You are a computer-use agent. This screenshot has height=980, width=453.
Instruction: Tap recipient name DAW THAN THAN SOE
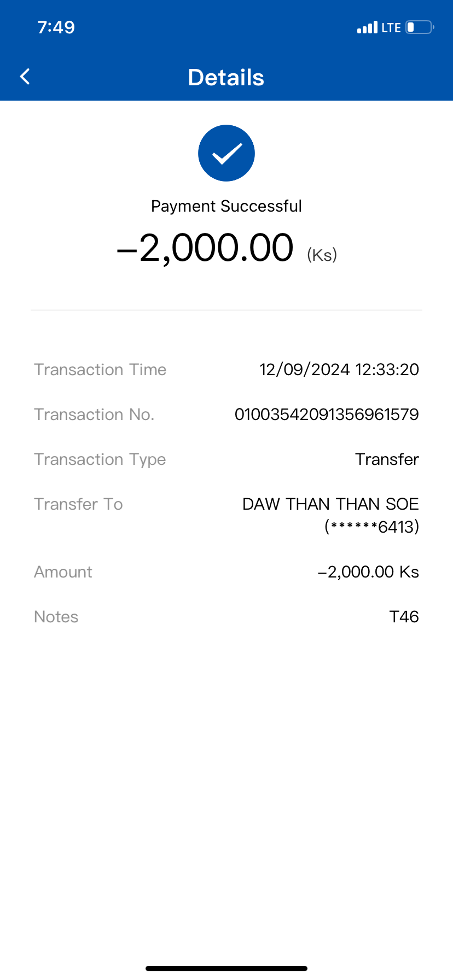(330, 504)
